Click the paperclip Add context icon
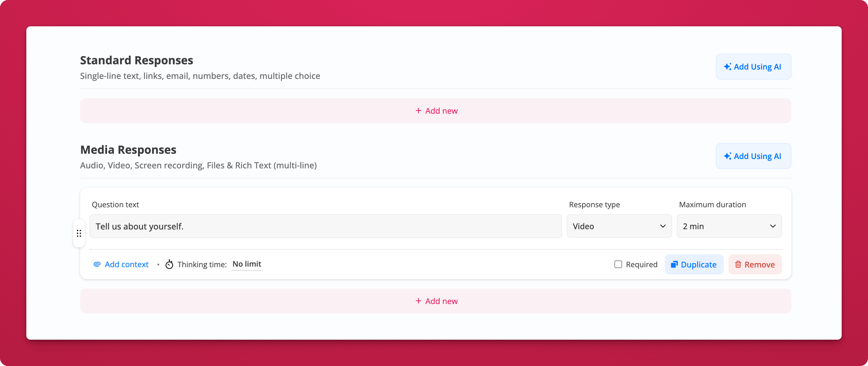 click(x=97, y=264)
